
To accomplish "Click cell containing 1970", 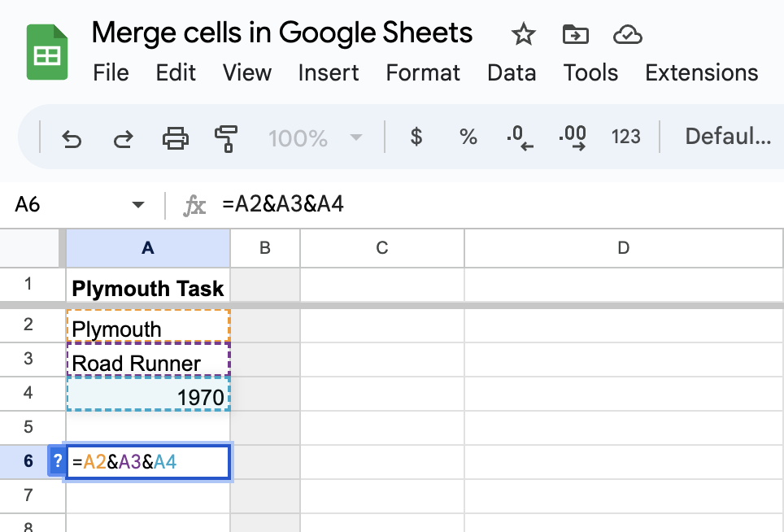I will (x=148, y=394).
